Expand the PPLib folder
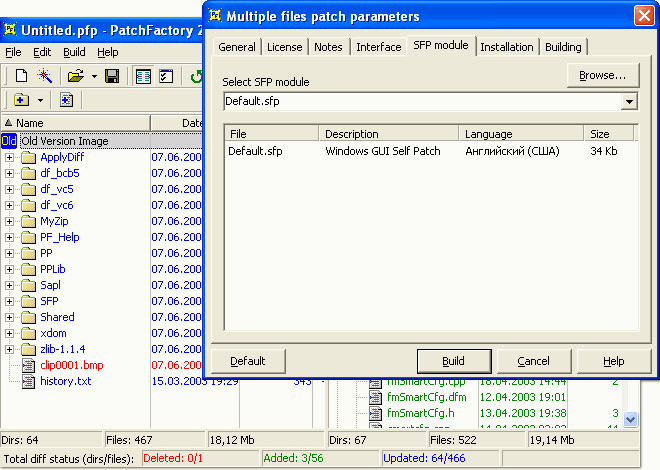The image size is (660, 470). 10,269
